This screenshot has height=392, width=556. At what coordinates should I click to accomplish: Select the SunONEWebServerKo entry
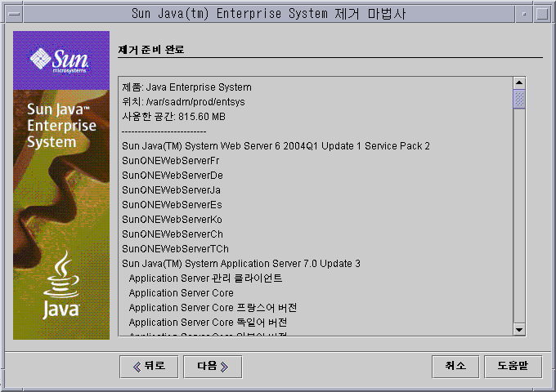pyautogui.click(x=172, y=220)
